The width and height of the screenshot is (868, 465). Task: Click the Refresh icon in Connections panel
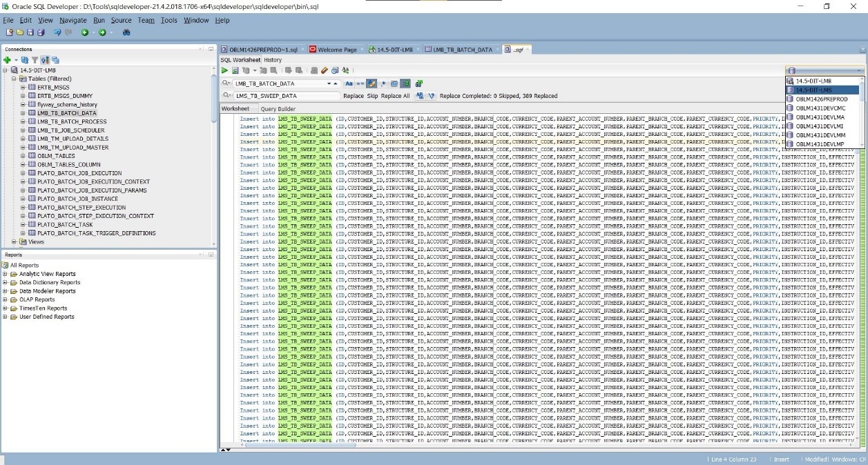pyautogui.click(x=25, y=60)
